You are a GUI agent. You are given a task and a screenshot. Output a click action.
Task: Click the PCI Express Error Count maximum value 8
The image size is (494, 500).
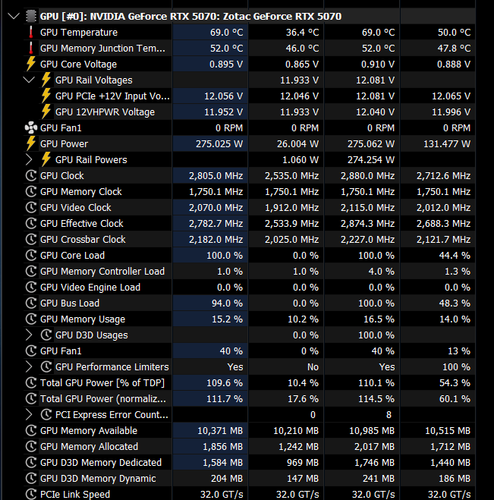(389, 415)
